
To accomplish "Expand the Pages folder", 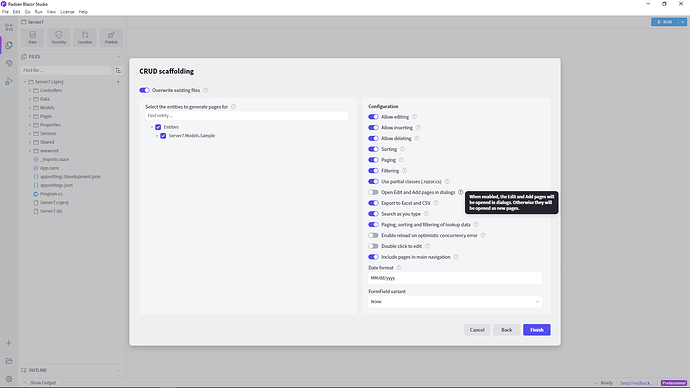I will [30, 116].
